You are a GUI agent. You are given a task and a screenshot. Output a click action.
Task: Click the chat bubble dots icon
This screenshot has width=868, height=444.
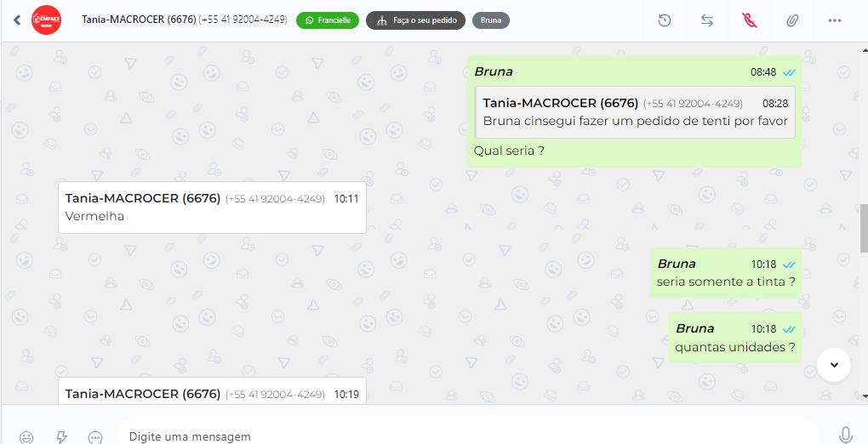[95, 437]
